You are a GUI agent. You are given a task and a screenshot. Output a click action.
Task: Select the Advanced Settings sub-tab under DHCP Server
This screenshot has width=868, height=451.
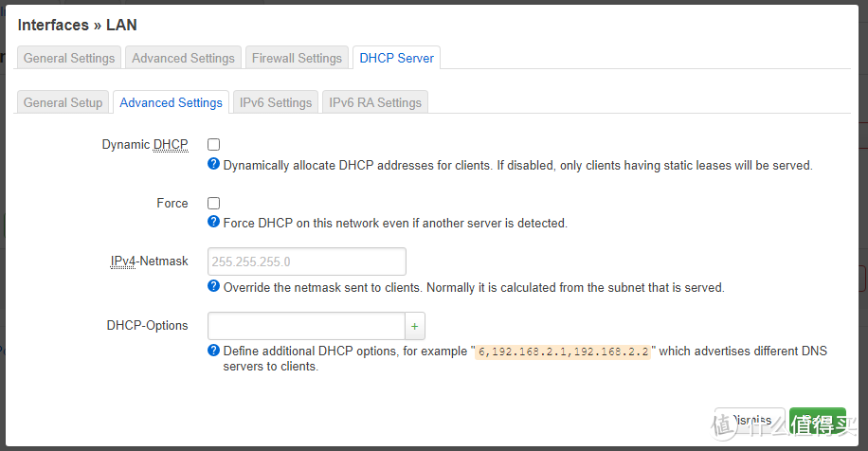click(171, 102)
